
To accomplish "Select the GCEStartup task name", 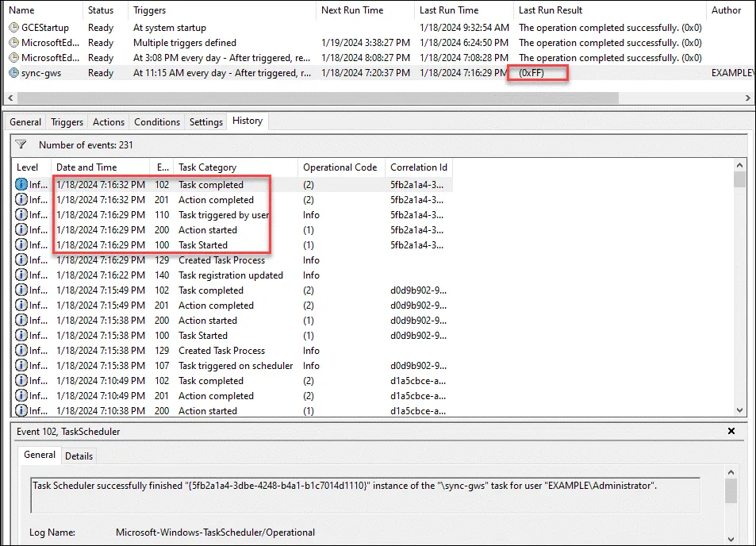I will coord(45,28).
